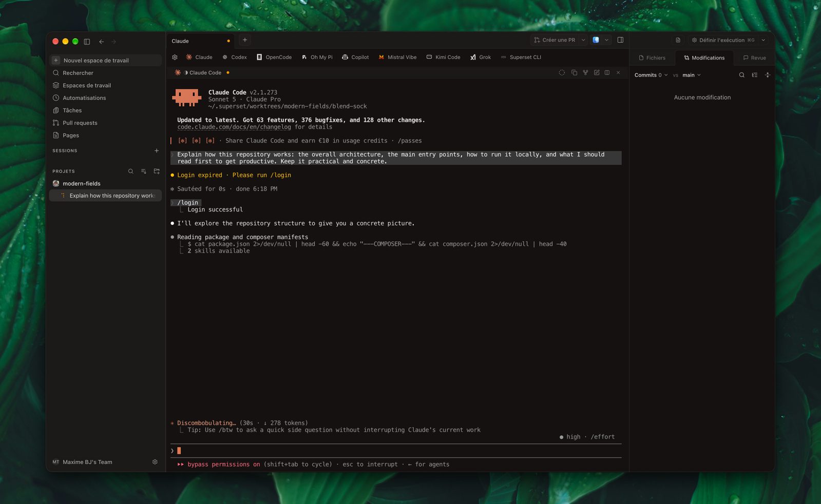Viewport: 821px width, 504px height.
Task: Toggle the right sidebar layout icon
Action: (x=620, y=40)
